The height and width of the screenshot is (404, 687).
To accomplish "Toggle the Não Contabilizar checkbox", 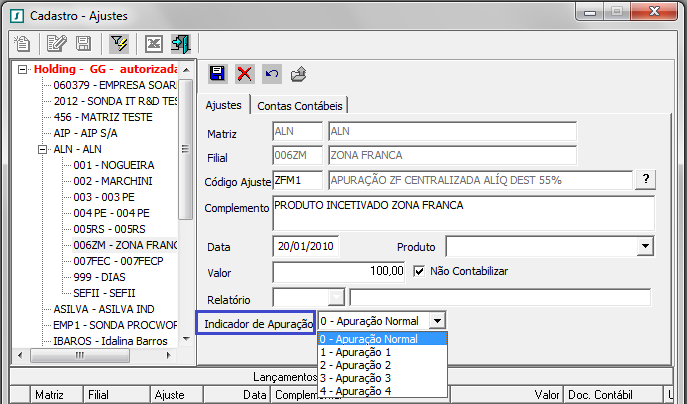I will click(419, 270).
